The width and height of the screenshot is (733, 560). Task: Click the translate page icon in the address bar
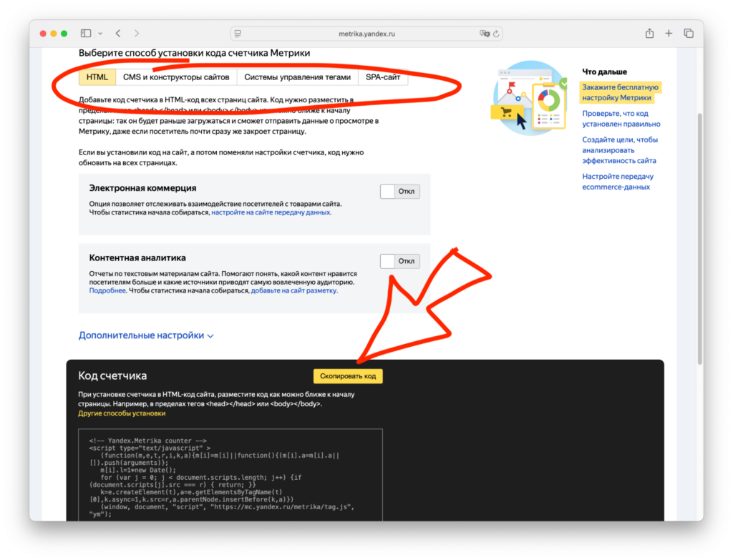pos(485,34)
